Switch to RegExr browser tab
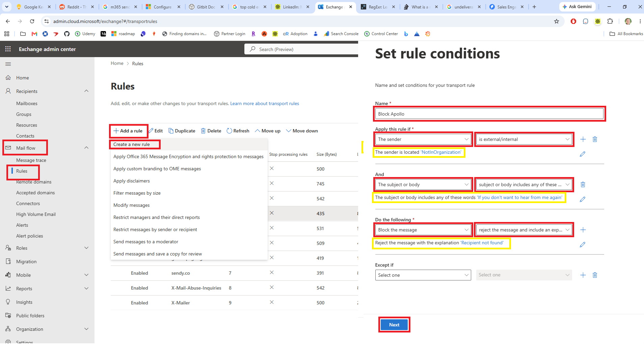The width and height of the screenshot is (644, 346). (378, 7)
